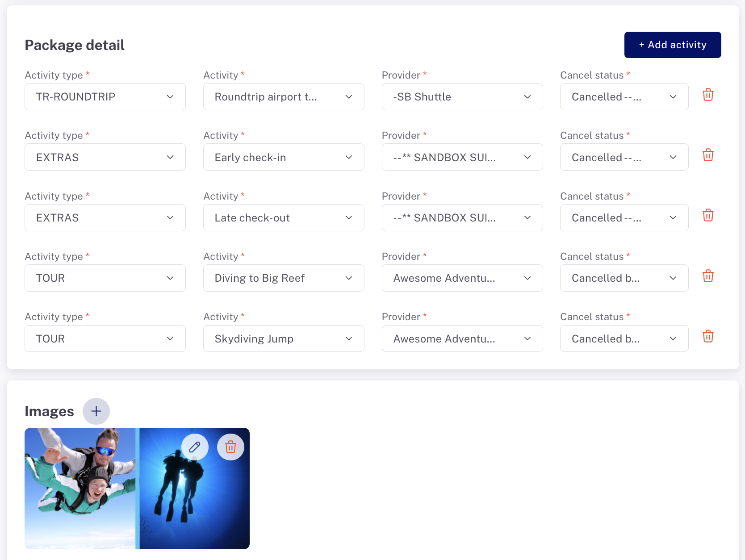This screenshot has height=560, width=745.
Task: Delete the package image with trash icon
Action: pyautogui.click(x=230, y=447)
